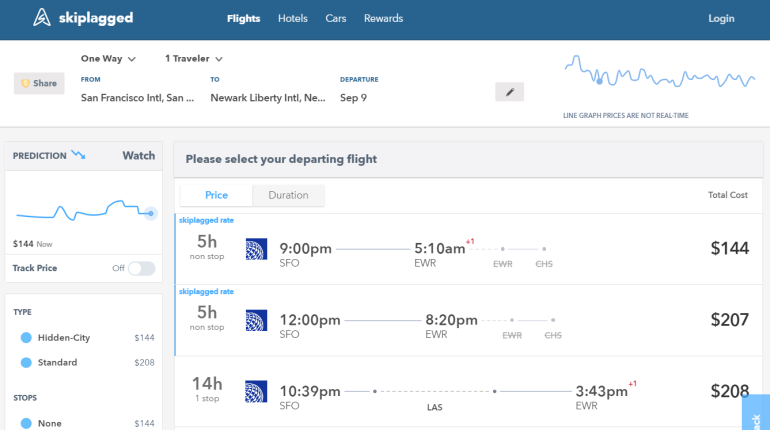770x430 pixels.
Task: Expand the 1 Traveler dropdown
Action: (x=193, y=59)
